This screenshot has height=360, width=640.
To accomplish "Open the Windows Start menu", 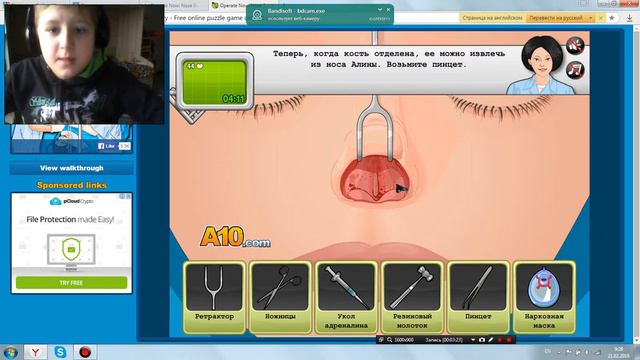I will point(10,352).
